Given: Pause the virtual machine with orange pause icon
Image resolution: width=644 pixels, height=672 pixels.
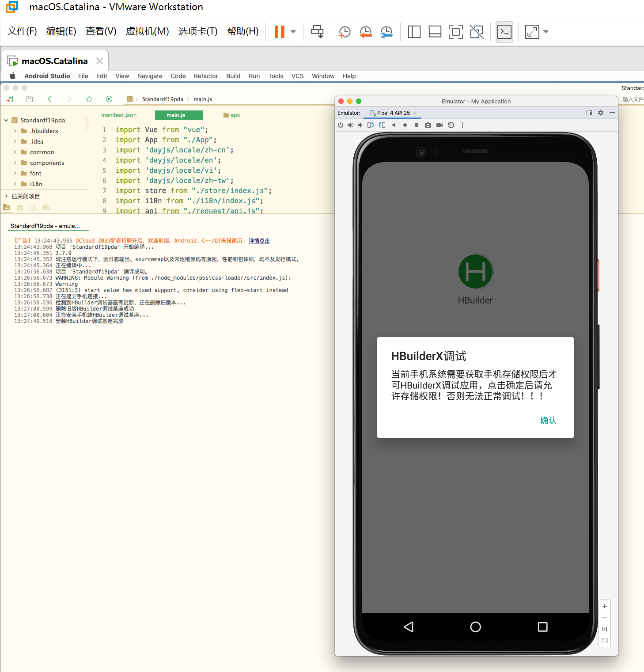Looking at the screenshot, I should (x=280, y=31).
